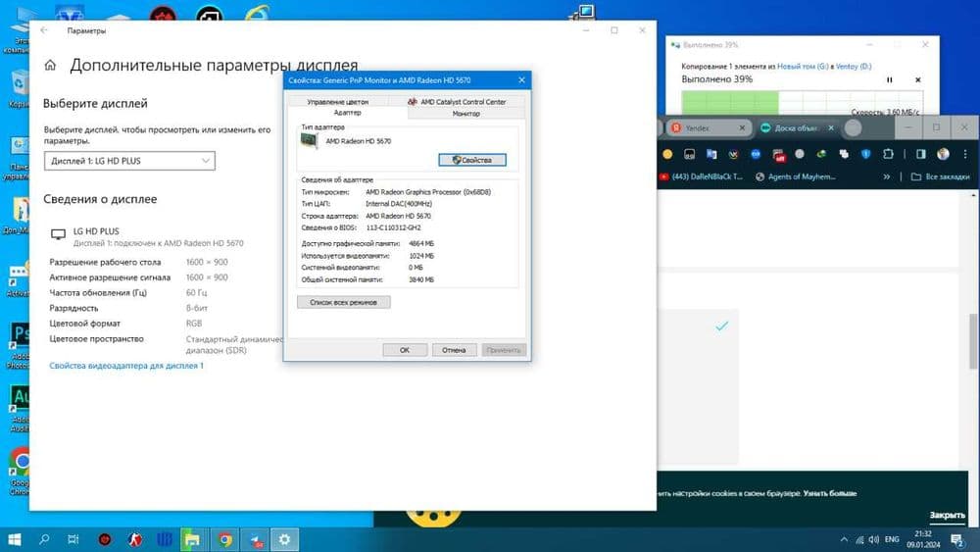This screenshot has height=552, width=980.
Task: Open the taskbar clock showing 21:32
Action: coord(923,539)
